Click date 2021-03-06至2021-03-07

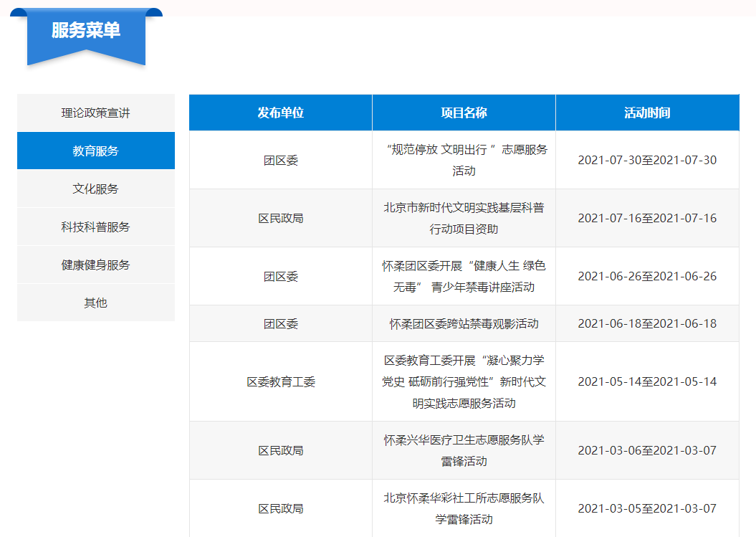tap(647, 450)
